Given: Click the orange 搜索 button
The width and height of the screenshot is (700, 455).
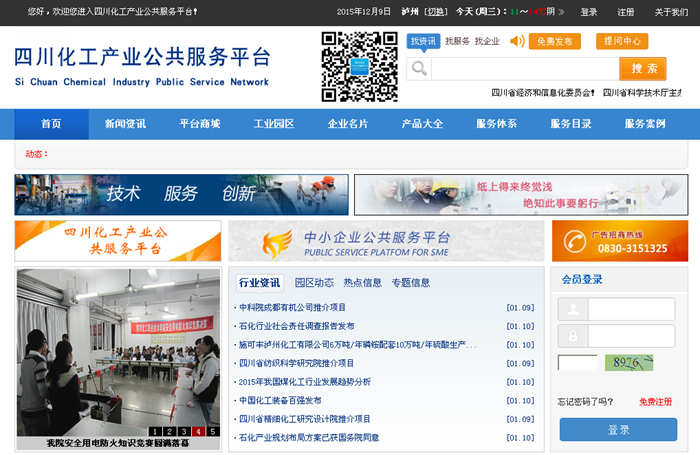Looking at the screenshot, I should coord(642,68).
